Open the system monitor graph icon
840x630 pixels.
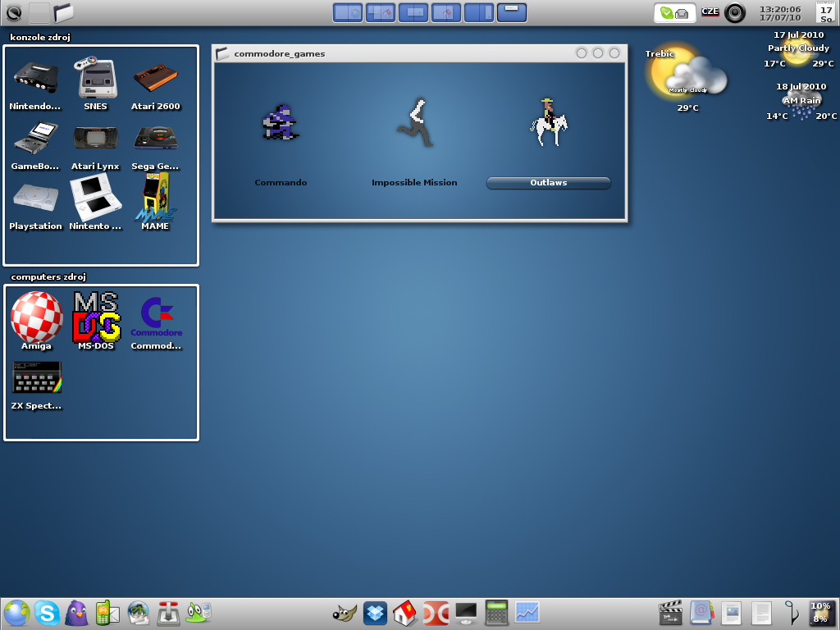coord(527,613)
